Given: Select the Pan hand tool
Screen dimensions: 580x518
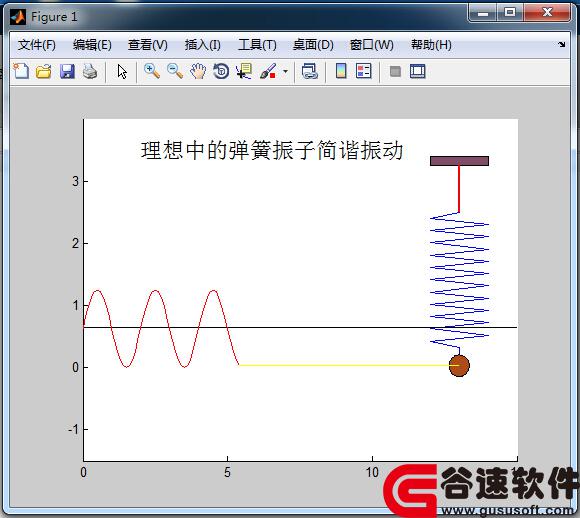Looking at the screenshot, I should point(198,71).
